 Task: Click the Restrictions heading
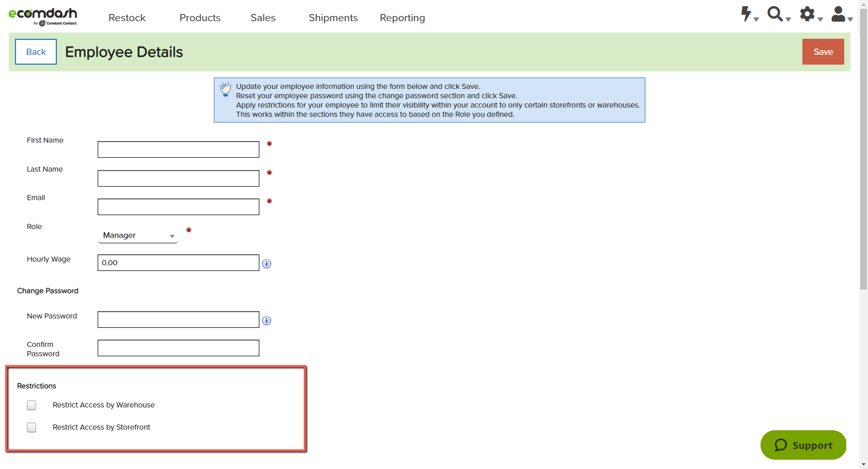pyautogui.click(x=36, y=386)
